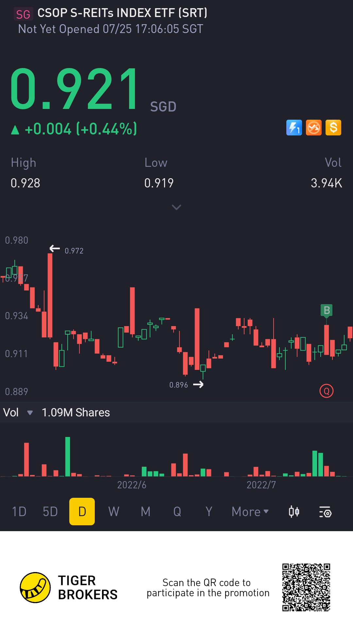The width and height of the screenshot is (353, 644).
Task: Tap the orange no-short-selling icon
Action: (x=314, y=128)
